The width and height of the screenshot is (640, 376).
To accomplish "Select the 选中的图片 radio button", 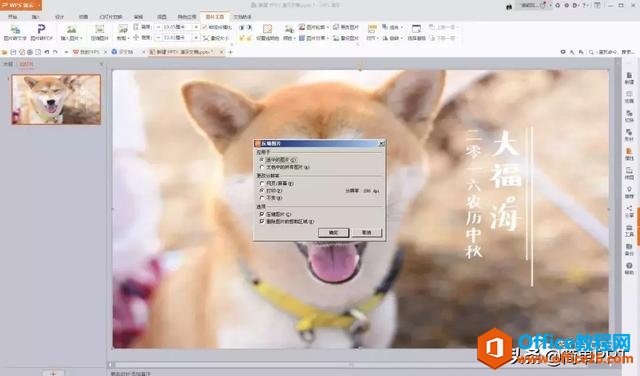I will coord(262,160).
